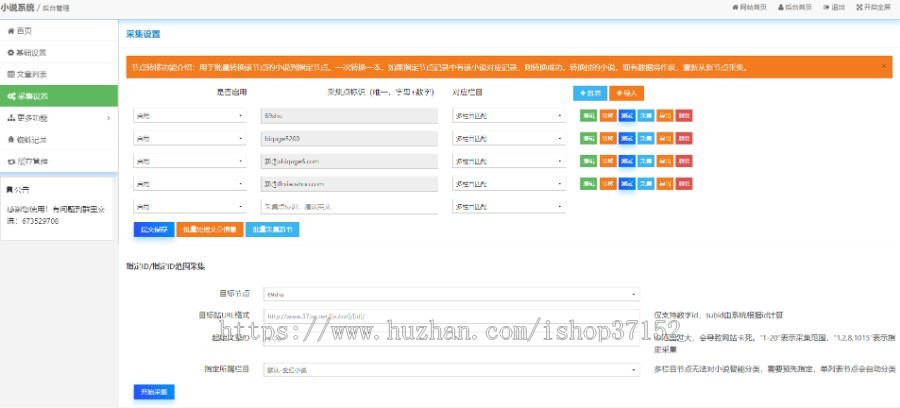Click dark-blue test button in 69shu row
The height and width of the screenshot is (408, 900).
point(627,115)
